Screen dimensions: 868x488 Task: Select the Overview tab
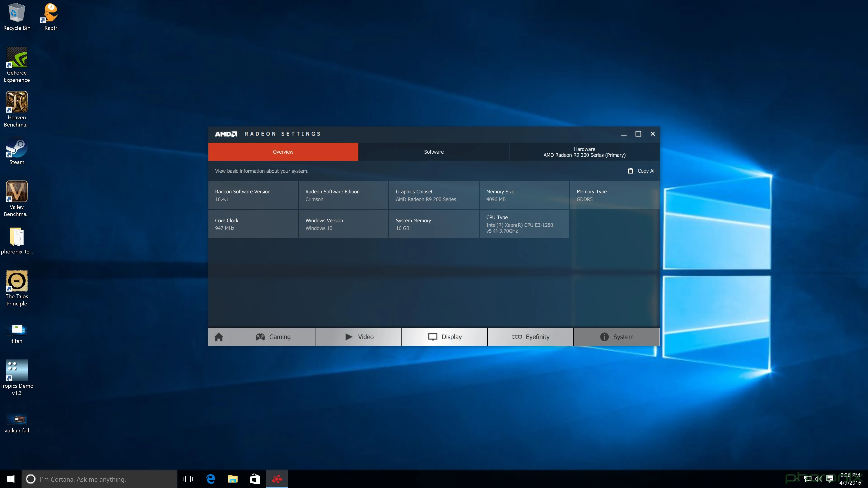click(283, 152)
